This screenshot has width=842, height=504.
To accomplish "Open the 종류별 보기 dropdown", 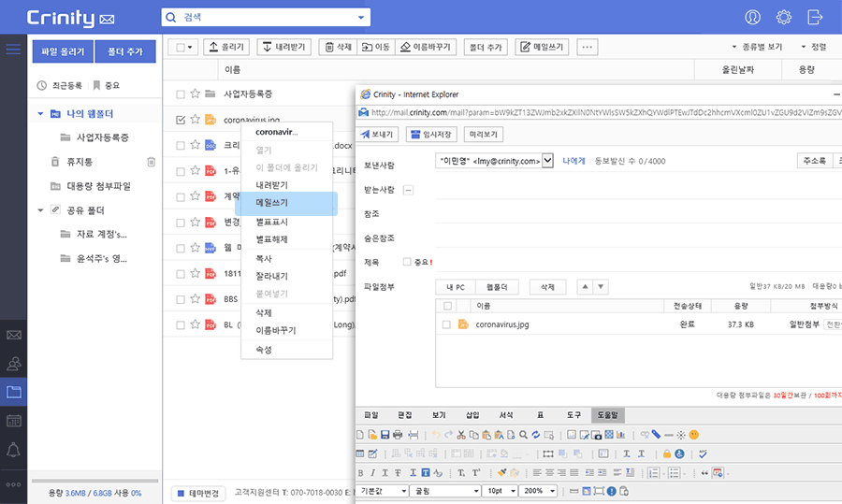I will point(757,48).
